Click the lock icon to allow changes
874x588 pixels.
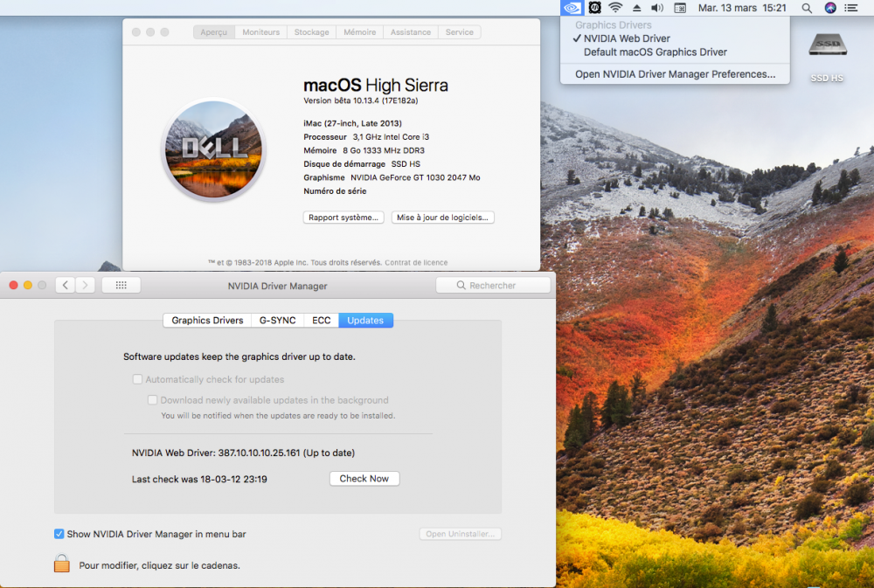pyautogui.click(x=62, y=563)
